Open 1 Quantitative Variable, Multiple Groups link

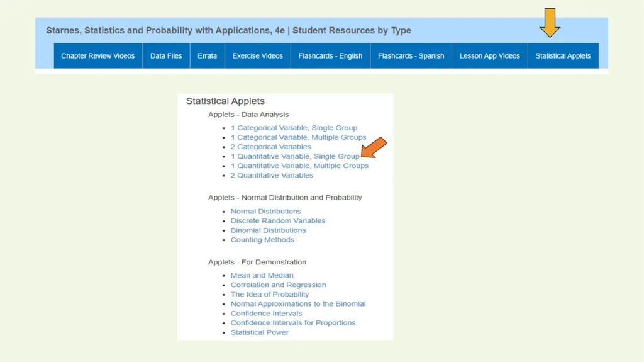point(299,166)
